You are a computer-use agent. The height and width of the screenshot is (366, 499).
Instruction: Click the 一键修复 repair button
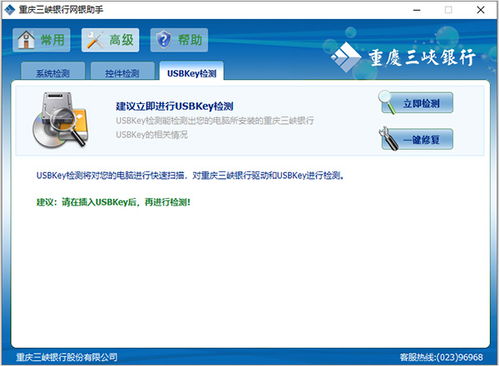[416, 139]
